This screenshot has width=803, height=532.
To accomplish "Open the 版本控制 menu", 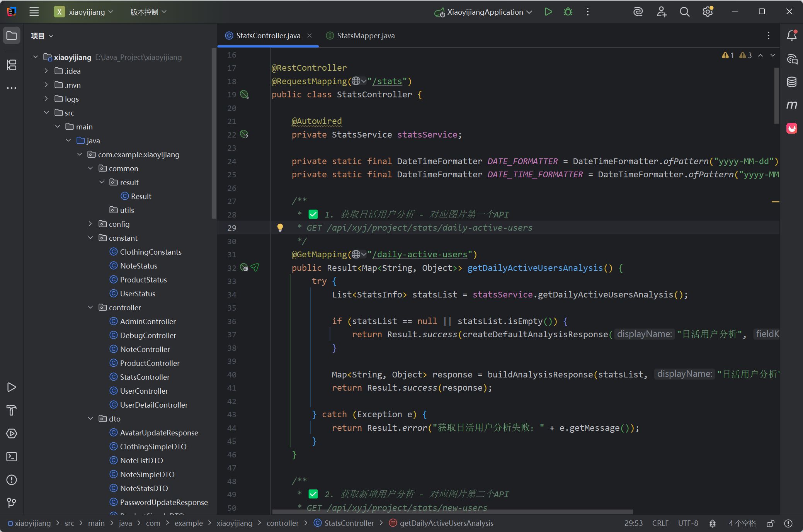I will 148,12.
